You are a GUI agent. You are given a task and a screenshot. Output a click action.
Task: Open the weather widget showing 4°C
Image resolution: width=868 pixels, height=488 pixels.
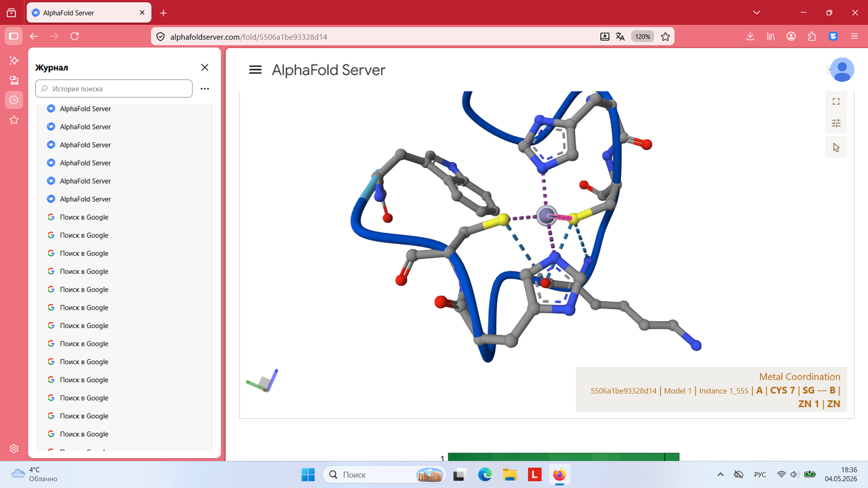35,474
